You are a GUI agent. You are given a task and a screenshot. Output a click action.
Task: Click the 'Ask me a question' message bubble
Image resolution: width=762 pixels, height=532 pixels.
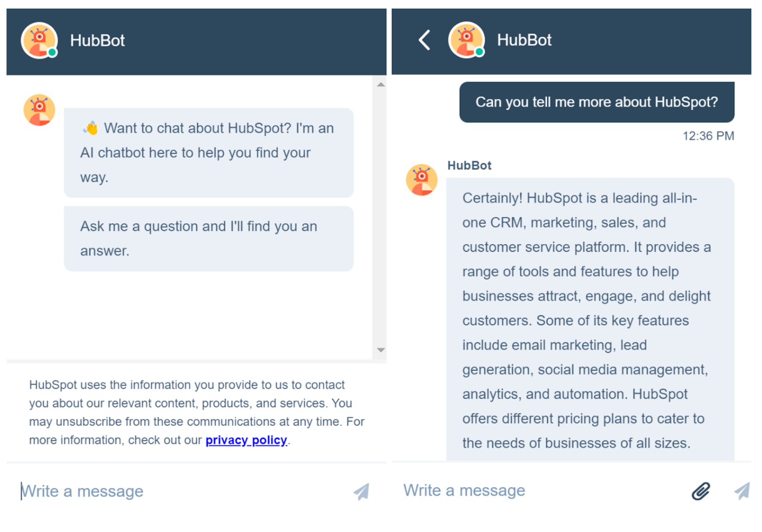pyautogui.click(x=208, y=238)
